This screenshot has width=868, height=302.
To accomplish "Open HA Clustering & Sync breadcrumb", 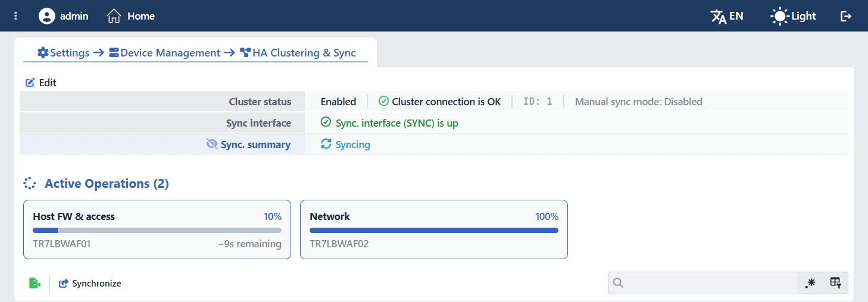I will pos(304,53).
